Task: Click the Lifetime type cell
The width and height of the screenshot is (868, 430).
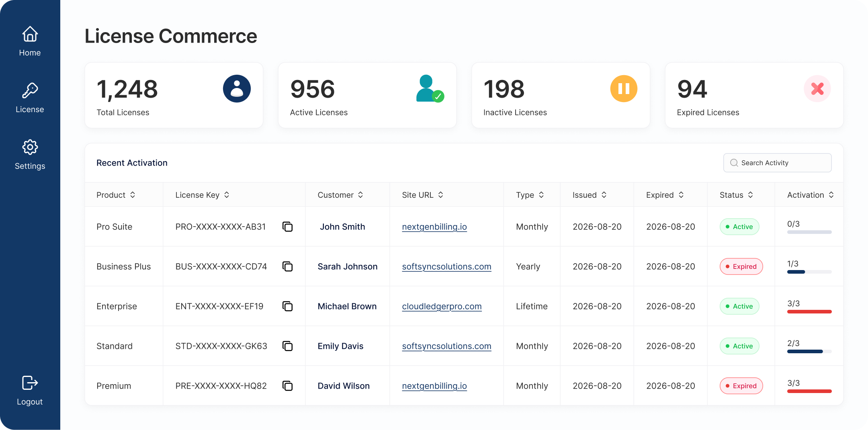Action: (532, 306)
